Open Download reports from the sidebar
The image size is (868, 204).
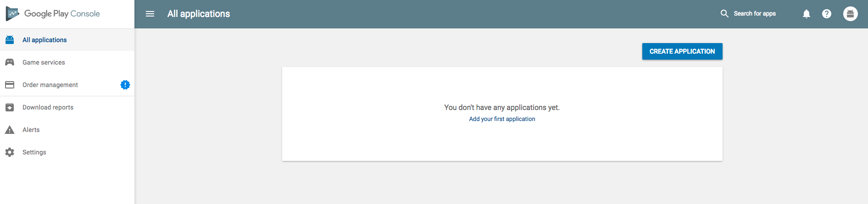click(x=48, y=107)
